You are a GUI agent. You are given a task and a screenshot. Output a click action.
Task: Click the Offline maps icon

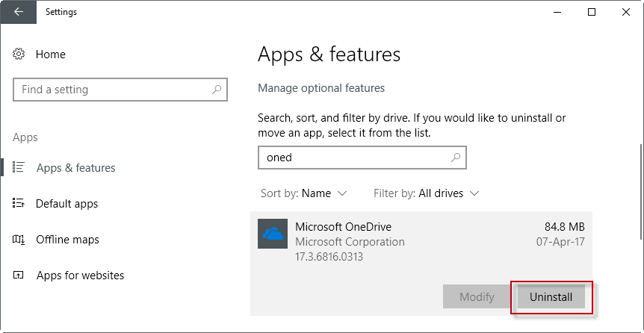[19, 239]
